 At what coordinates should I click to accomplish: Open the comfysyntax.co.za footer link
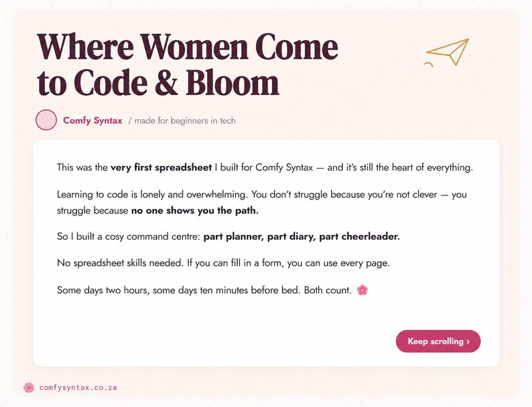(78, 388)
